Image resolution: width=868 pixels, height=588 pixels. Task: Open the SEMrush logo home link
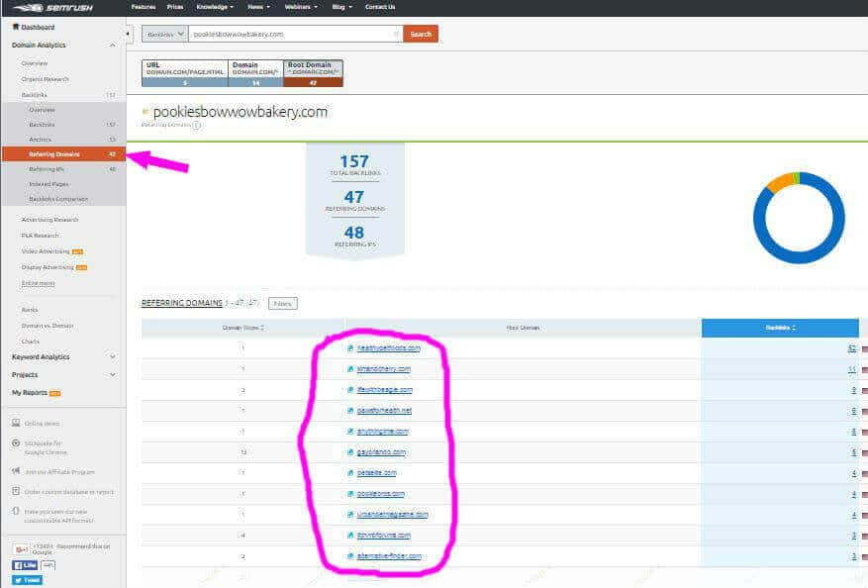(x=52, y=8)
